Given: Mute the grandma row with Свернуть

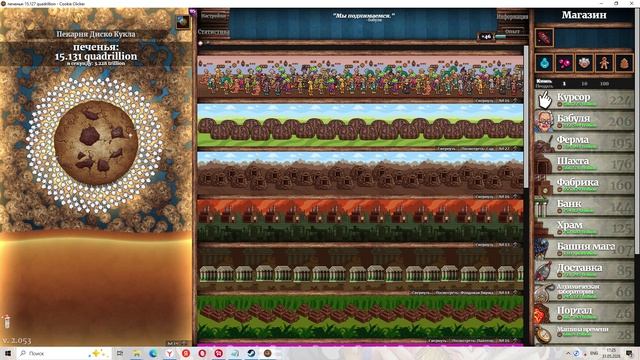Looking at the screenshot, I should (484, 100).
